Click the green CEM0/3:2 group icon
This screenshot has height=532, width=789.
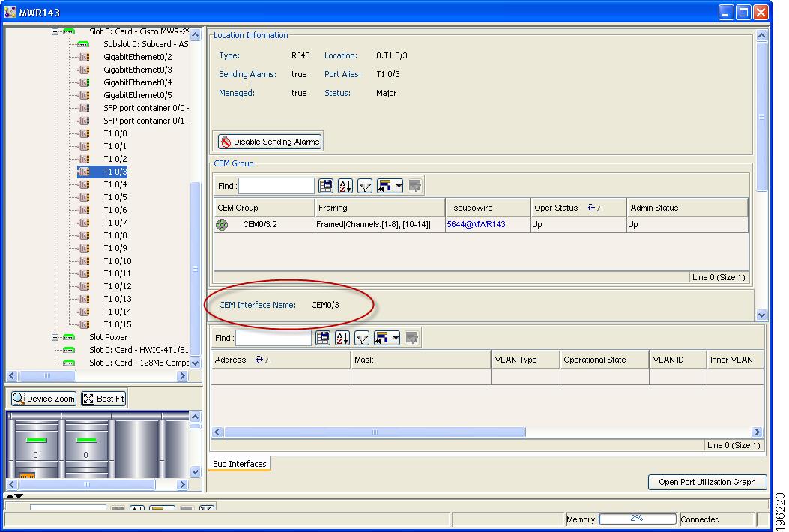click(222, 225)
